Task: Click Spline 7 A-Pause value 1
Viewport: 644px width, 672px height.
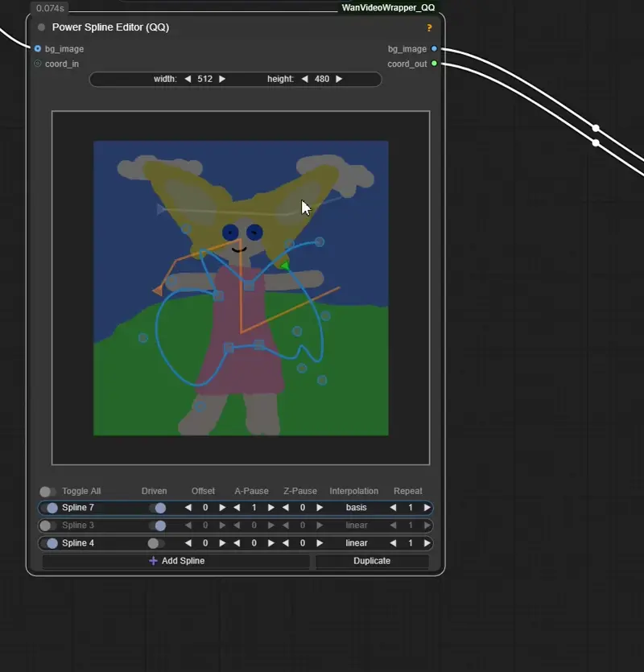Action: point(254,508)
